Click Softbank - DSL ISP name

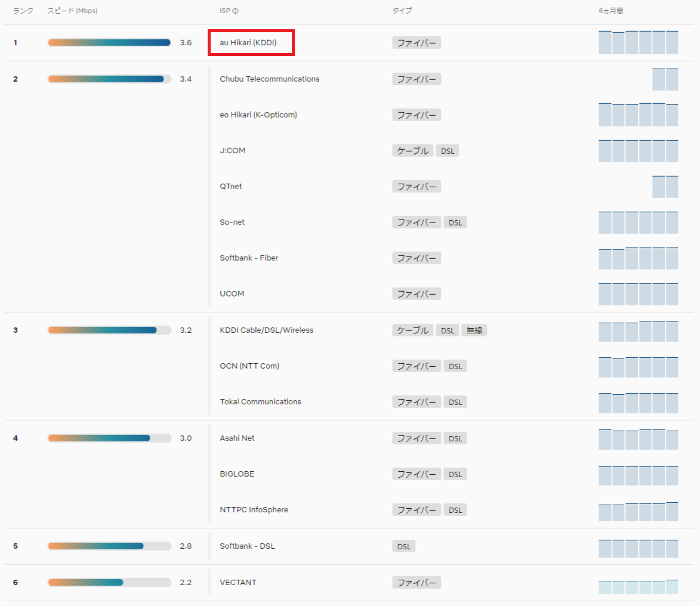[247, 546]
